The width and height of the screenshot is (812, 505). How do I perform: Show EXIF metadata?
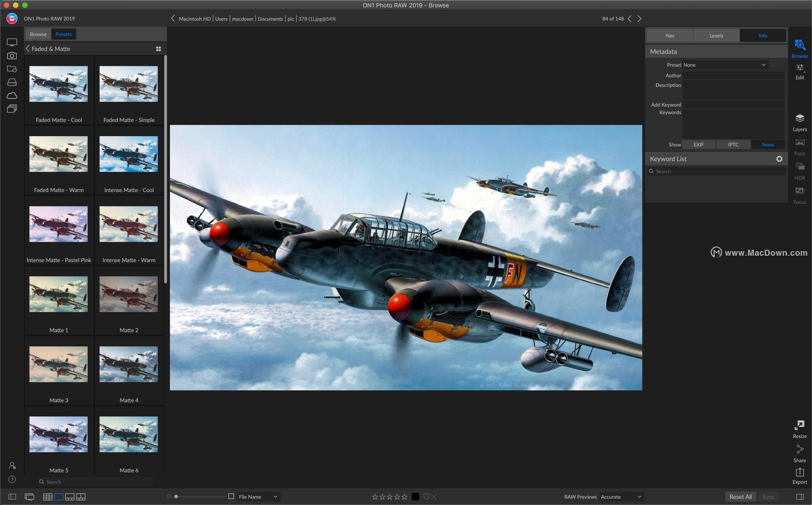coord(698,144)
